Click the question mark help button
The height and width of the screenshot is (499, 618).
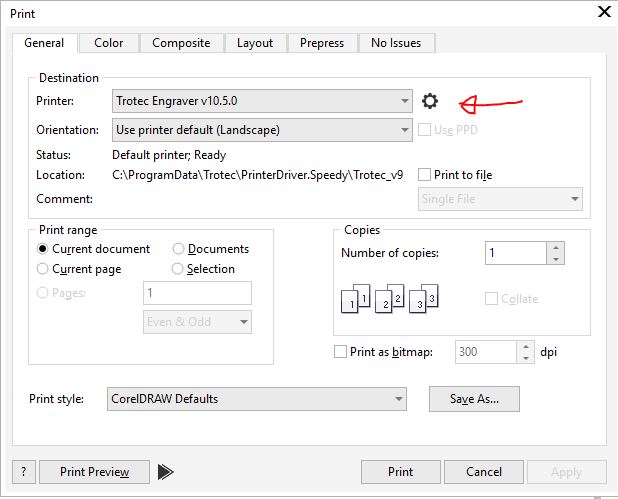coord(24,472)
